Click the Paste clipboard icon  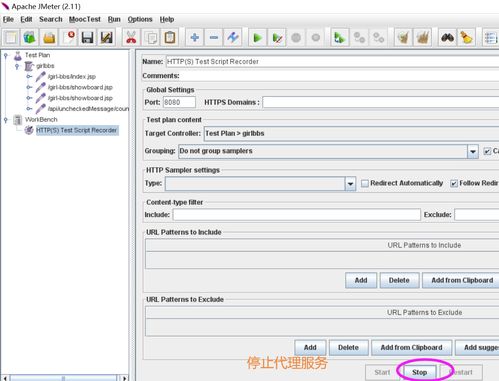[170, 37]
